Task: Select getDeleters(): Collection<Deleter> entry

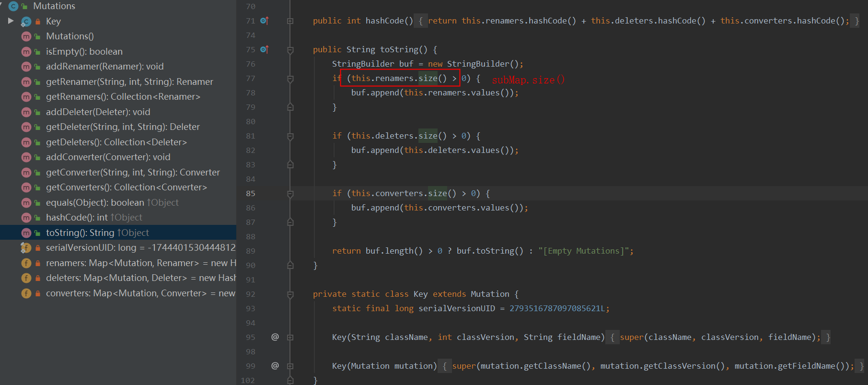Action: tap(116, 142)
